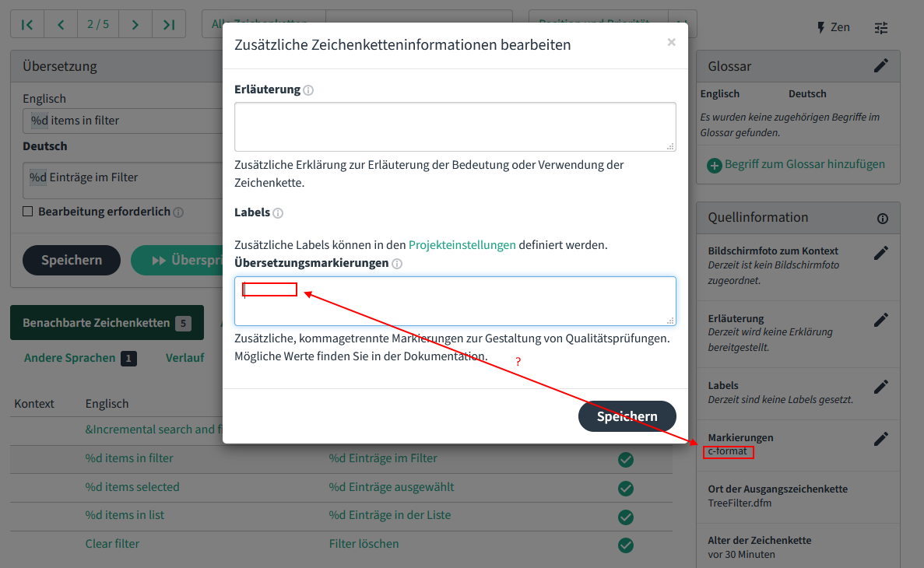Skip string with Überspringen button
Image resolution: width=924 pixels, height=568 pixels.
[177, 260]
